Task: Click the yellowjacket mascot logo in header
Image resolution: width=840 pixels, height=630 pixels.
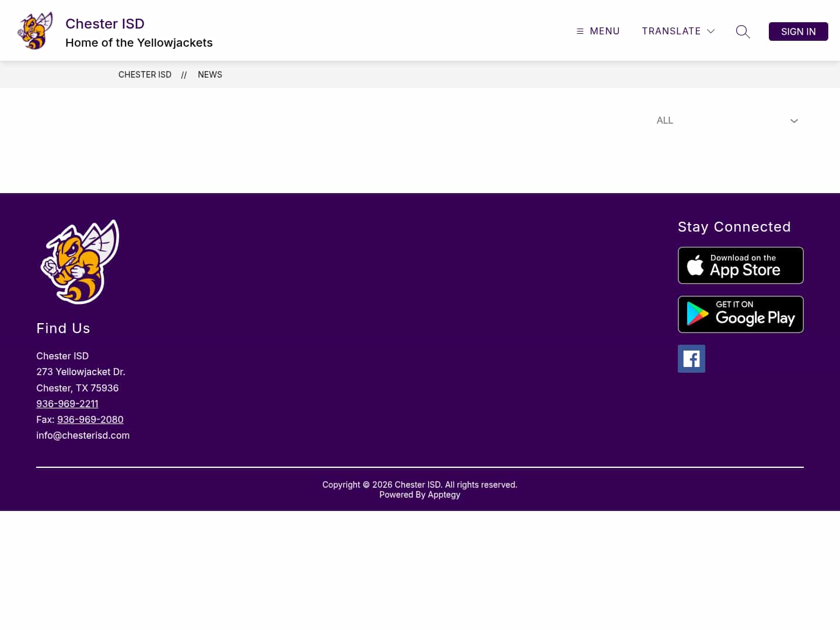Action: coord(34,30)
